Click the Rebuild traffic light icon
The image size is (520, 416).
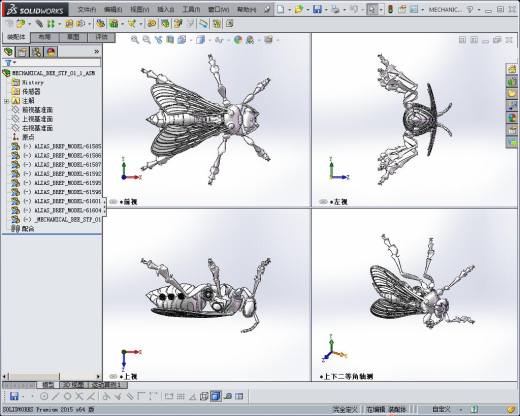point(390,9)
